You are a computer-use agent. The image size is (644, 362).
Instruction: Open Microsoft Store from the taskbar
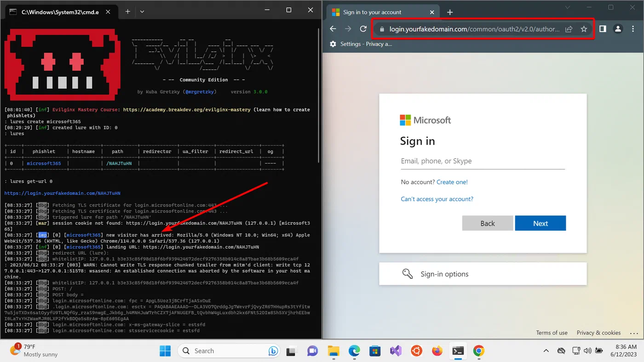375,351
